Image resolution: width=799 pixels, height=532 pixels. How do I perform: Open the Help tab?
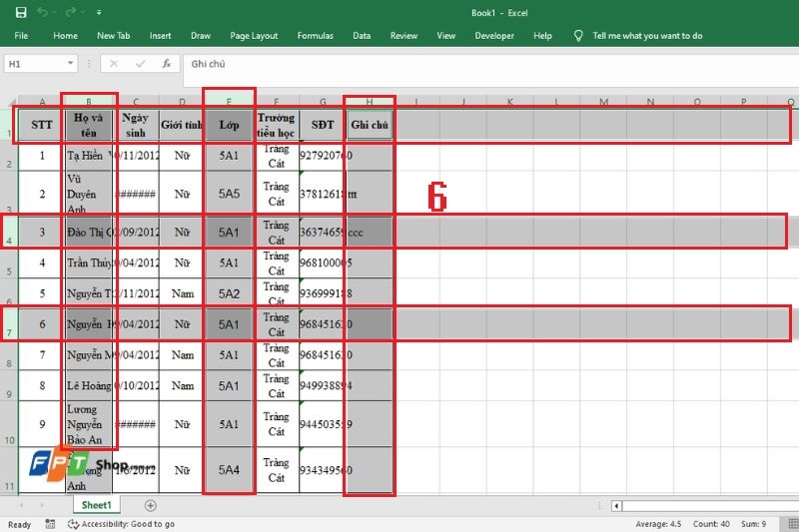[542, 36]
